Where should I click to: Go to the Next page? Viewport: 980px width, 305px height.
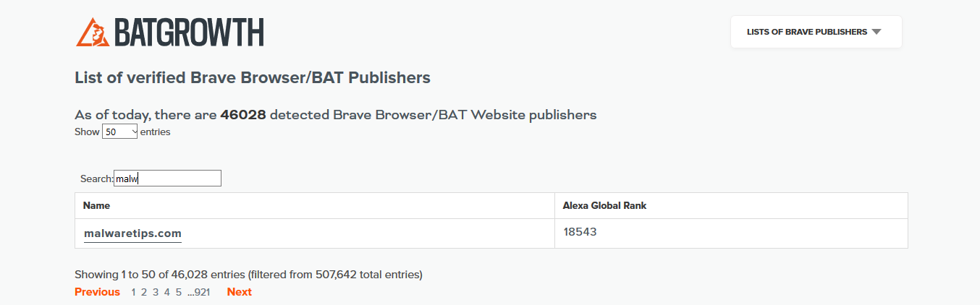click(x=239, y=292)
